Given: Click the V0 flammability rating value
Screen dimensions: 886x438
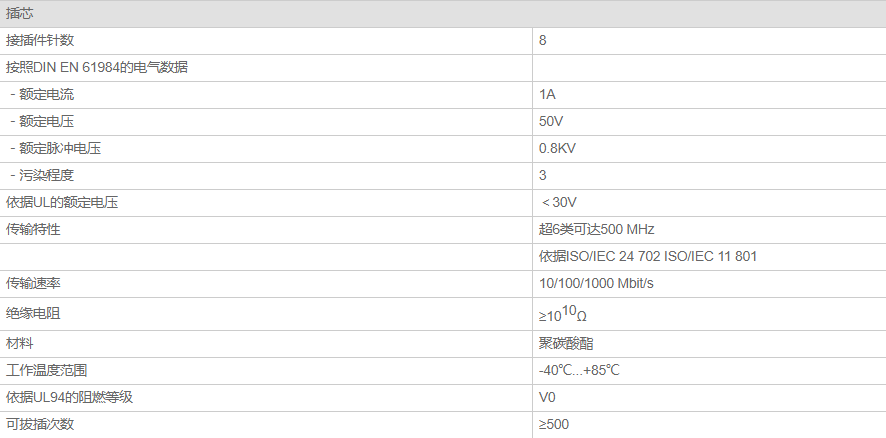Looking at the screenshot, I should pos(547,397).
